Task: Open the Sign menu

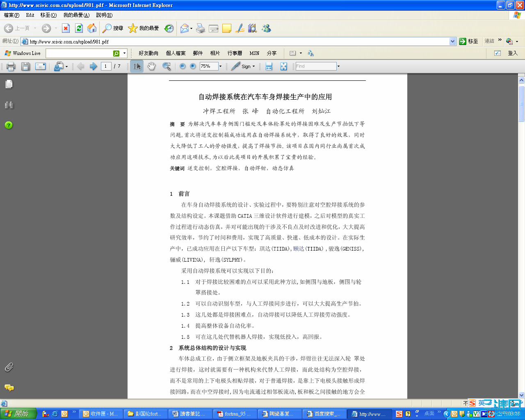Action: 243,66
